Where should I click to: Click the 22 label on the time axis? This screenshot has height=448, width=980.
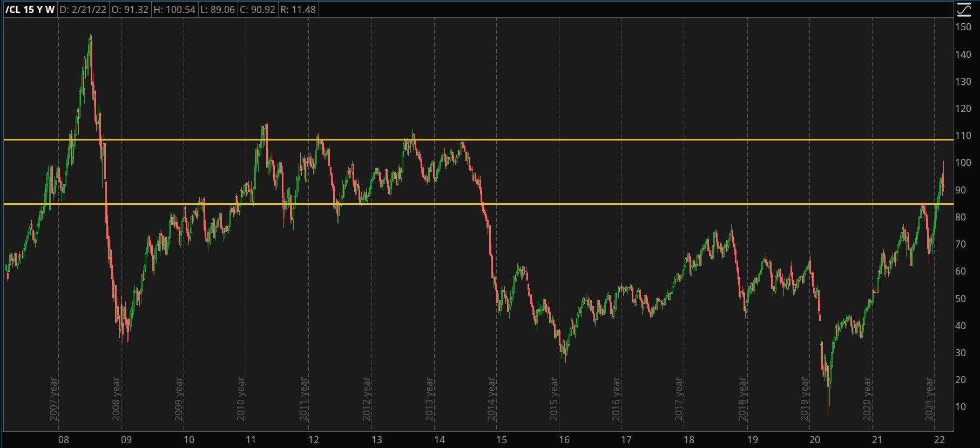940,439
